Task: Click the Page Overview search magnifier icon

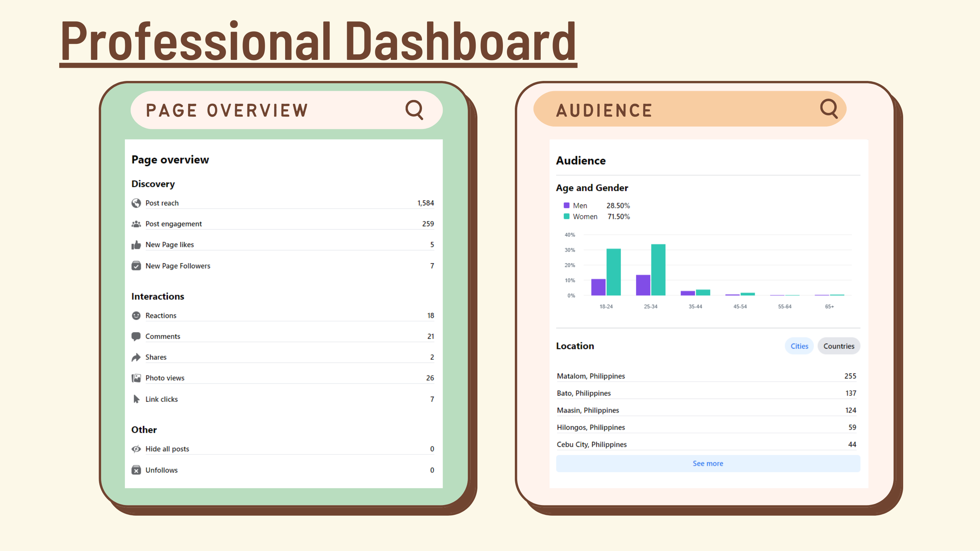Action: click(x=414, y=110)
